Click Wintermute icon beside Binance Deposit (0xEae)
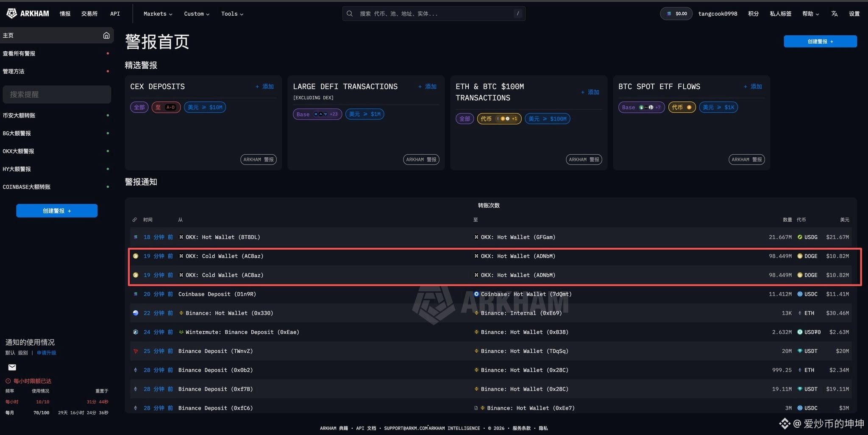Image resolution: width=868 pixels, height=435 pixels. [x=181, y=332]
